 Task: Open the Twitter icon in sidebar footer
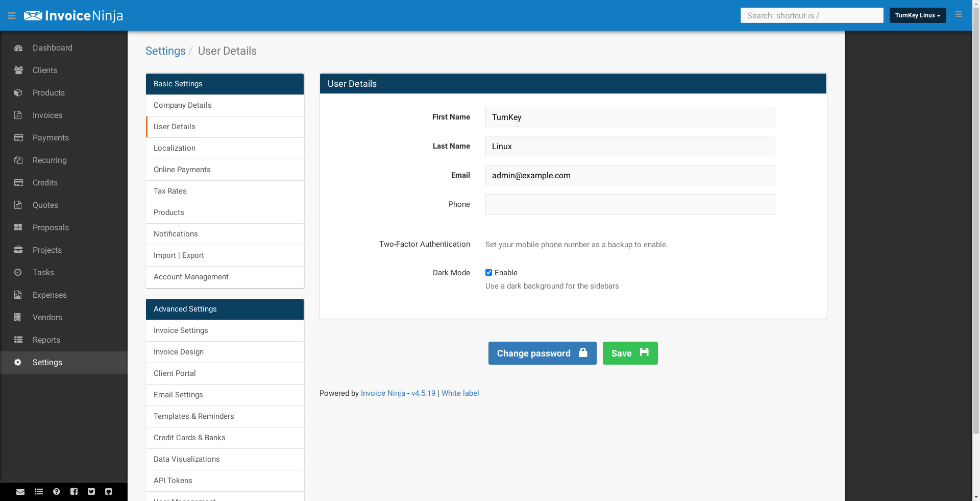click(91, 492)
